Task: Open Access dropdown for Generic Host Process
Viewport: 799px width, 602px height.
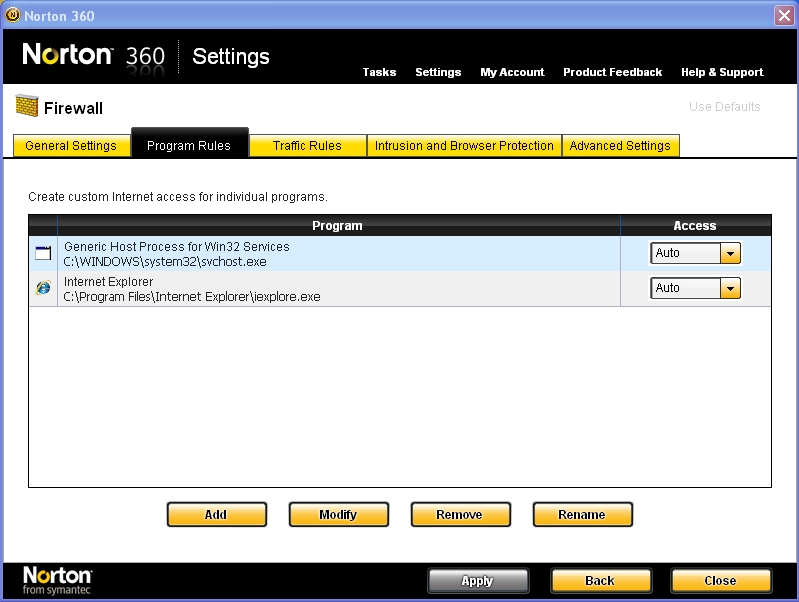Action: 730,253
